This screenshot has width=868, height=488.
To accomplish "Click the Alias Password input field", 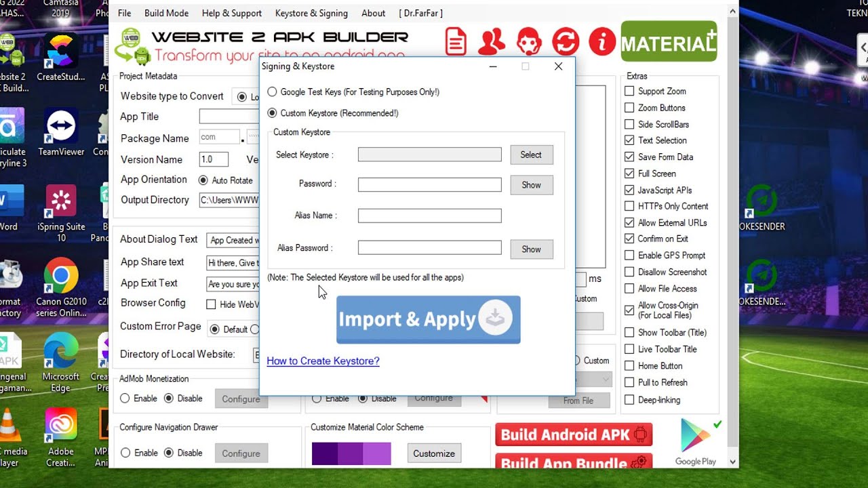I will [430, 248].
